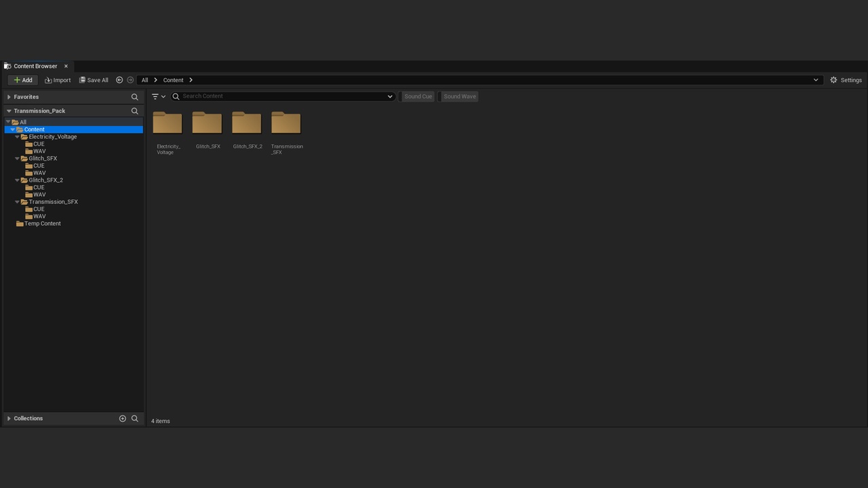868x488 pixels.
Task: Click Save All in the toolbar
Action: (94, 80)
